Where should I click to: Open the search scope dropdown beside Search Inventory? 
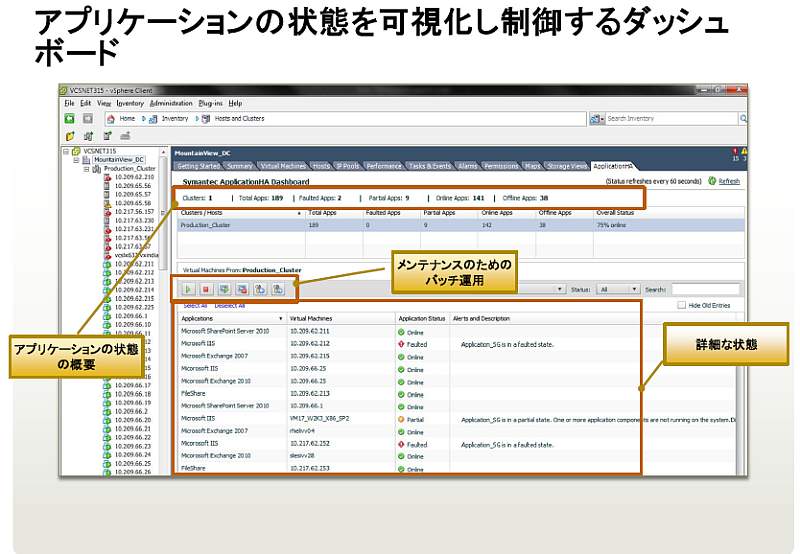[597, 118]
